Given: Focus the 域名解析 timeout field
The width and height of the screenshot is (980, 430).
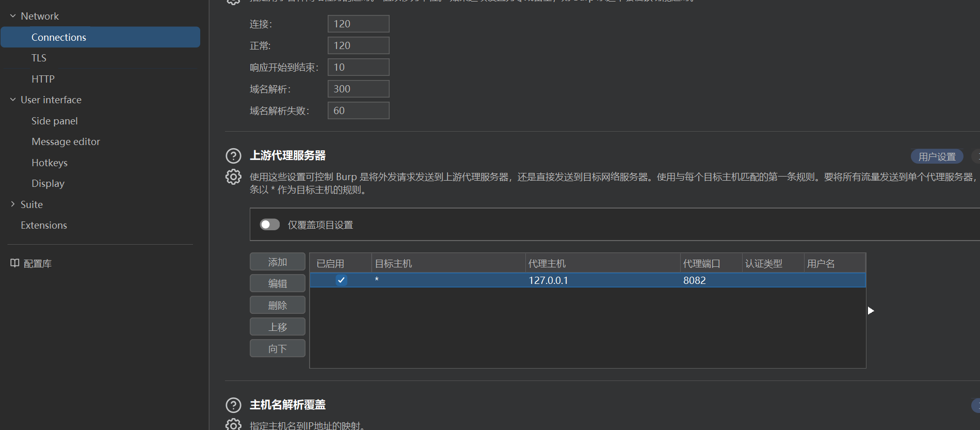Looking at the screenshot, I should tap(359, 89).
